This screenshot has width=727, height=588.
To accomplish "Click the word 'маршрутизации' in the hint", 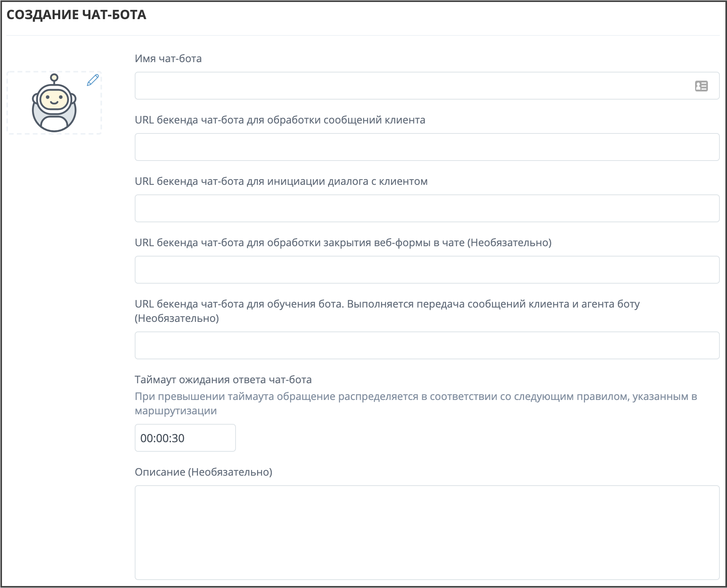I will pyautogui.click(x=176, y=411).
